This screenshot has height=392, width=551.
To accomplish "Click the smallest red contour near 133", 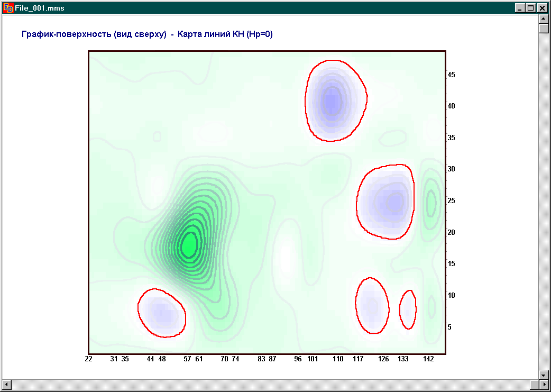I will (x=407, y=309).
